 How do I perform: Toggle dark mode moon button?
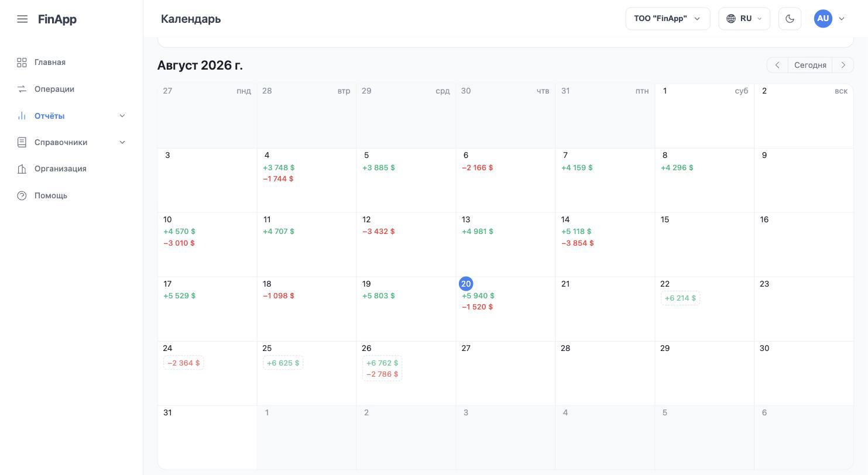790,19
